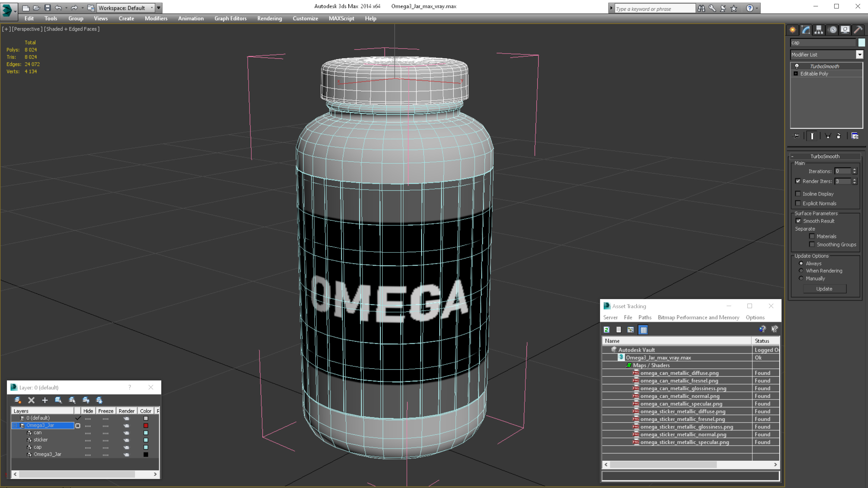Screen dimensions: 868x488
Task: Click Create New Layer icon in Layer dialog
Action: pyautogui.click(x=17, y=400)
